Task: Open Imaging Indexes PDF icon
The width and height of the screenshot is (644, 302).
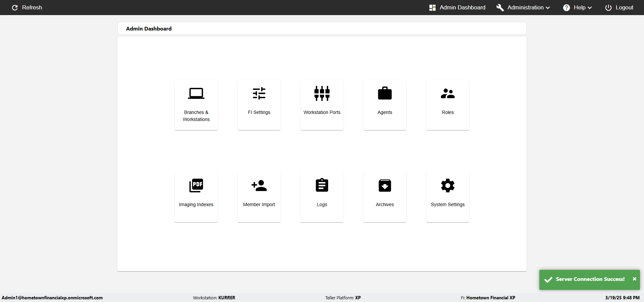Action: point(196,185)
